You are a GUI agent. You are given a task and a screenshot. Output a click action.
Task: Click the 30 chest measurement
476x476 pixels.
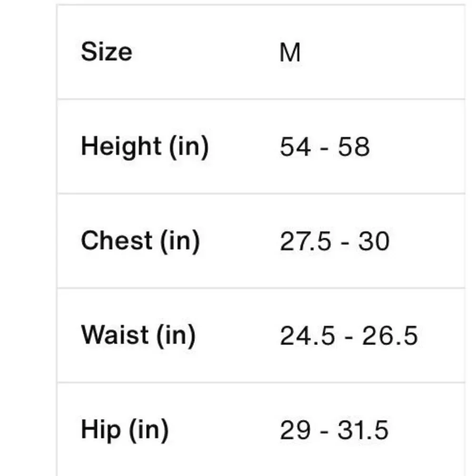click(x=374, y=241)
